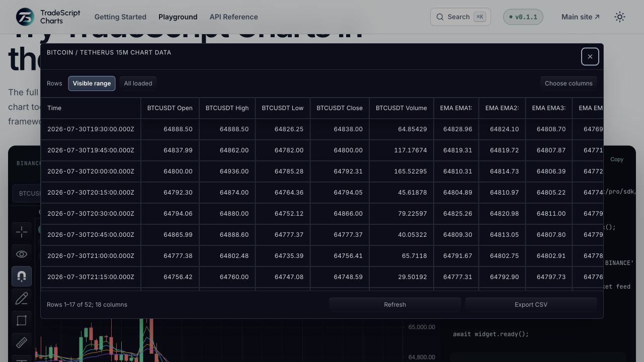Image resolution: width=644 pixels, height=362 pixels.
Task: Click BTCUSDT Low column header
Action: (x=283, y=108)
